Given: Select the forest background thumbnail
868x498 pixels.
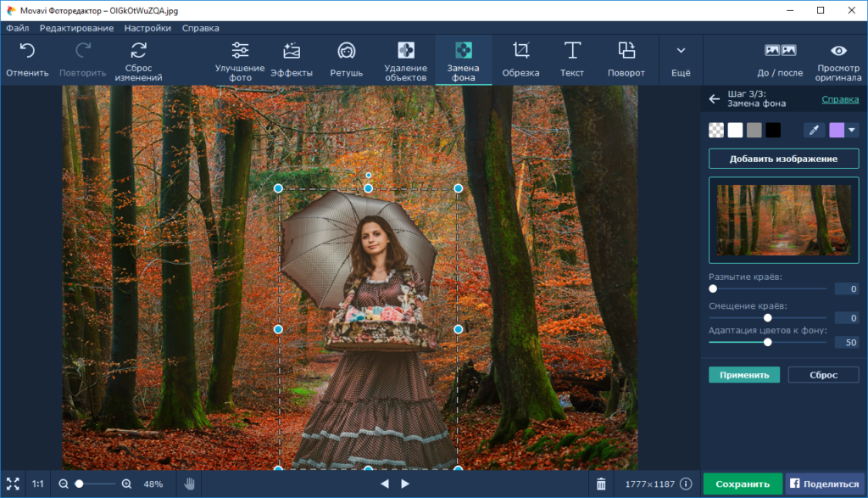Looking at the screenshot, I should point(783,220).
